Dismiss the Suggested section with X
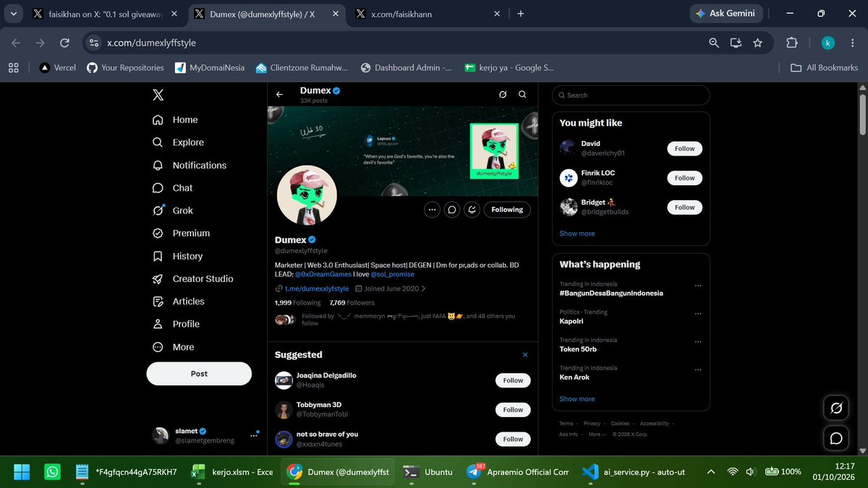The image size is (868, 488). tap(525, 355)
